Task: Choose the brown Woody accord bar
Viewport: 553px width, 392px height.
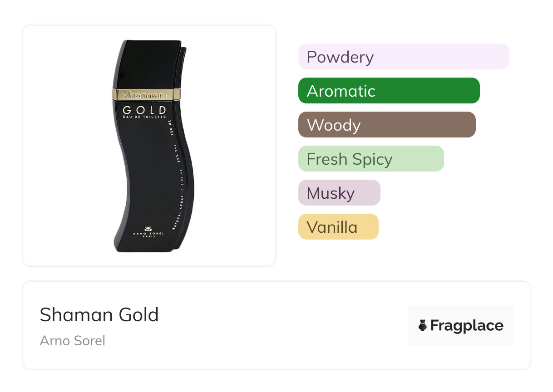Action: click(x=386, y=125)
